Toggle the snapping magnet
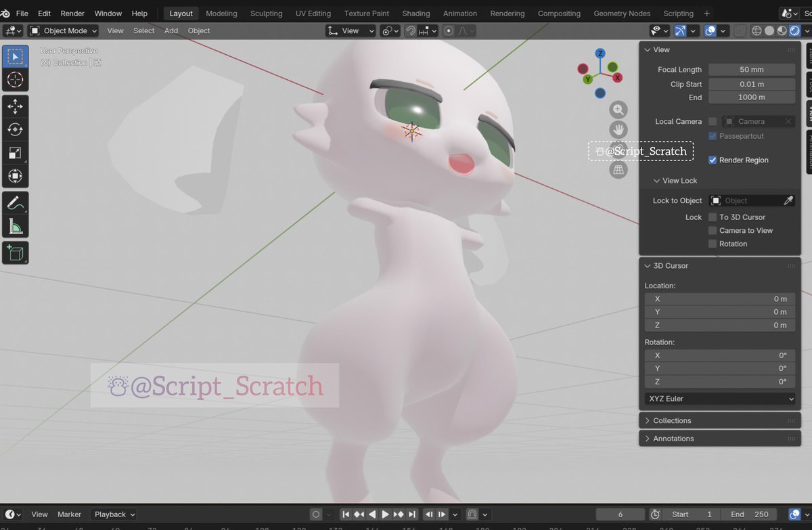Image resolution: width=812 pixels, height=530 pixels. (411, 30)
